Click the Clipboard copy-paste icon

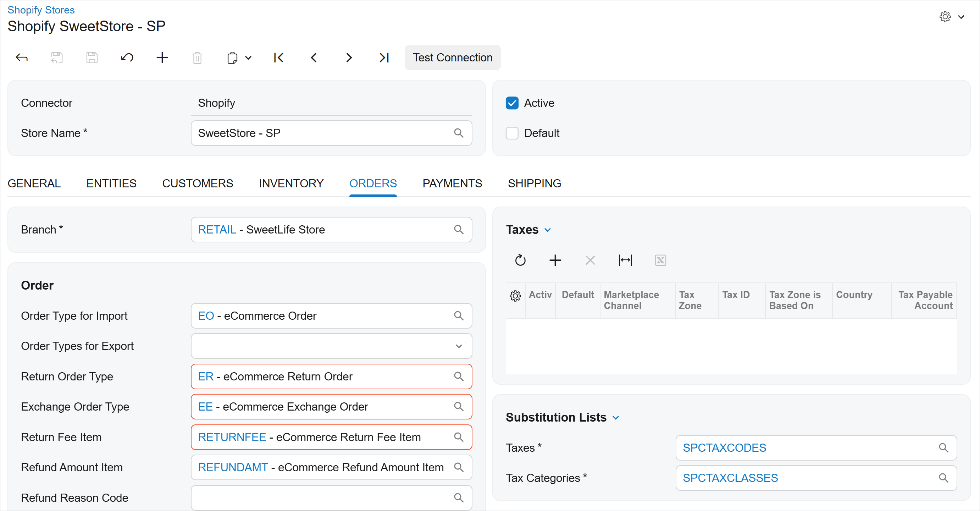232,57
